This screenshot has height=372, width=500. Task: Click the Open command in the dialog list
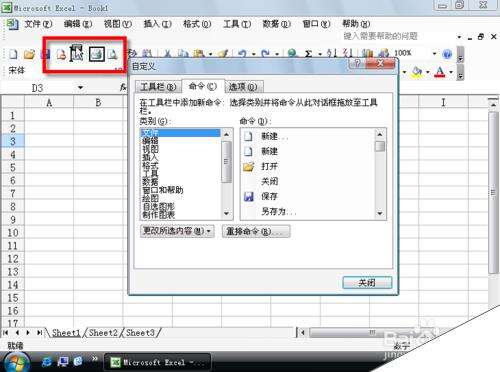(x=269, y=166)
